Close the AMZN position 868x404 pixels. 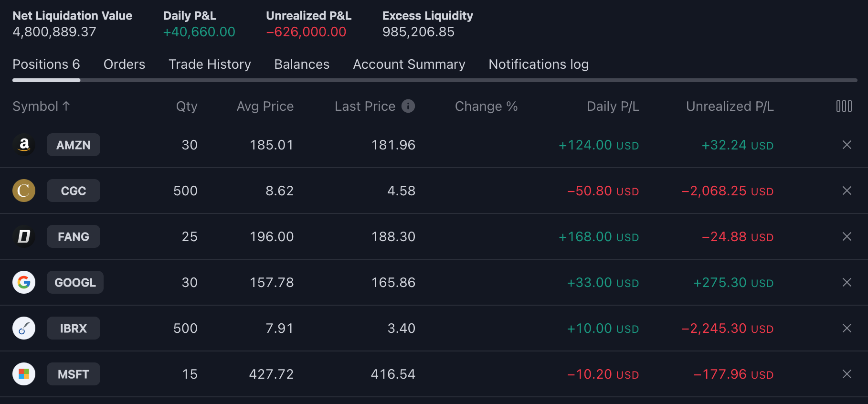(847, 145)
